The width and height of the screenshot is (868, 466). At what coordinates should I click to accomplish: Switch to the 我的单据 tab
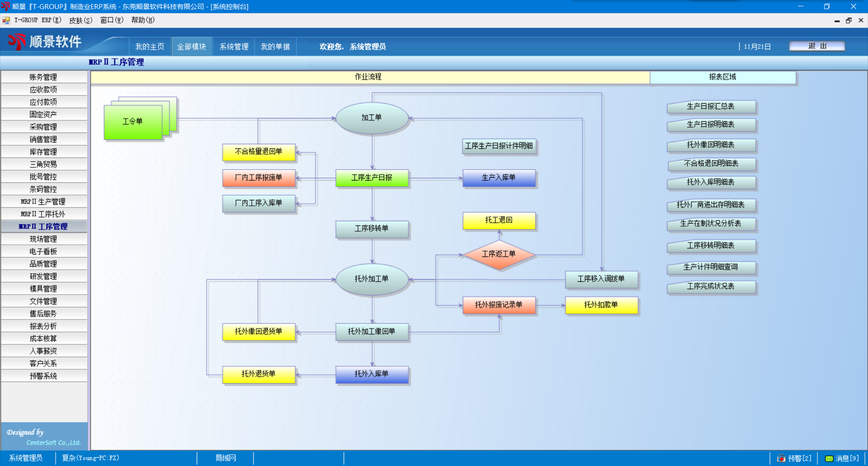pyautogui.click(x=275, y=47)
